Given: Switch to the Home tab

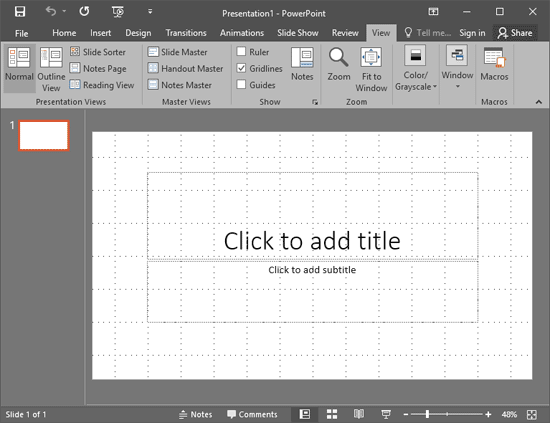Looking at the screenshot, I should point(64,33).
